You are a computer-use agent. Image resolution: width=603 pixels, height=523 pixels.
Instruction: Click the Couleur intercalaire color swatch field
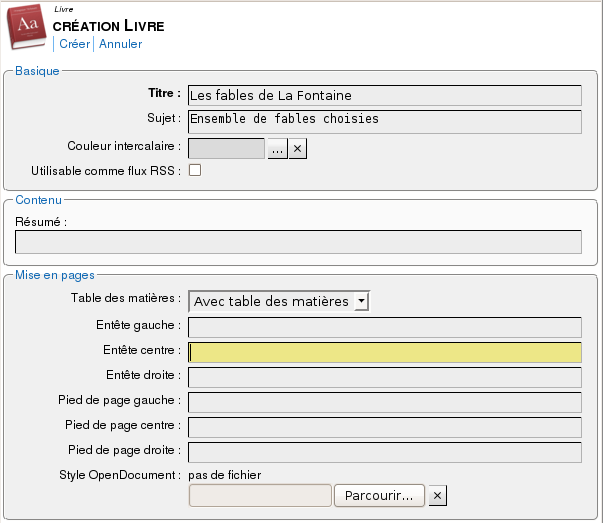[x=227, y=148]
